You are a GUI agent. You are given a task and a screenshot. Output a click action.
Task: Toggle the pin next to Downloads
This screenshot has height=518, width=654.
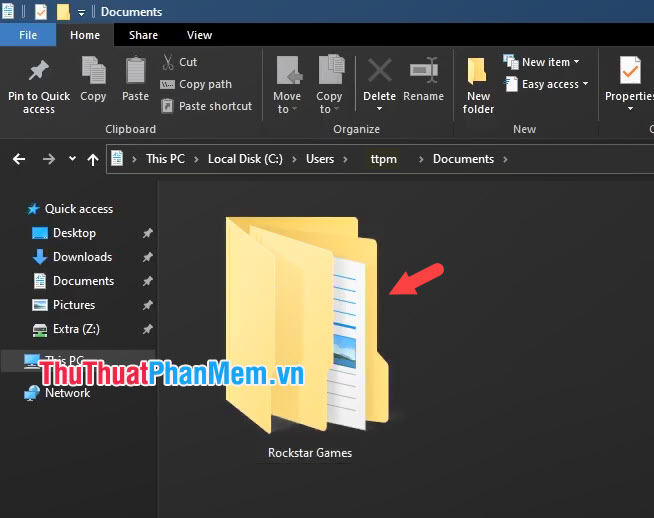click(x=148, y=257)
